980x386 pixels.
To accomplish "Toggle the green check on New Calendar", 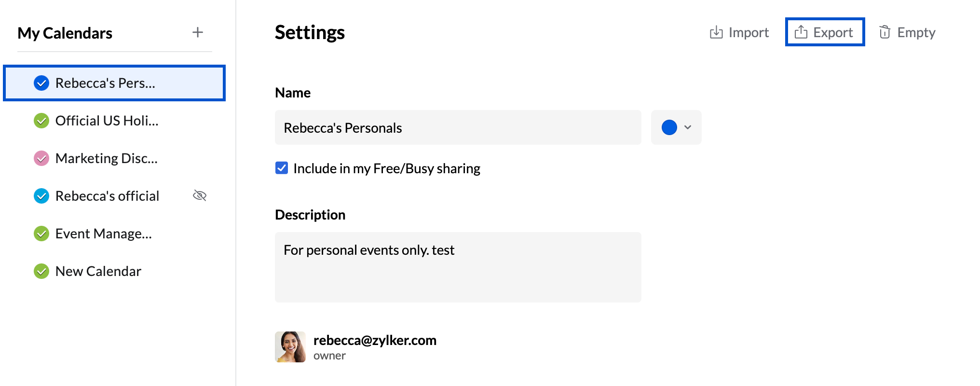I will point(41,271).
